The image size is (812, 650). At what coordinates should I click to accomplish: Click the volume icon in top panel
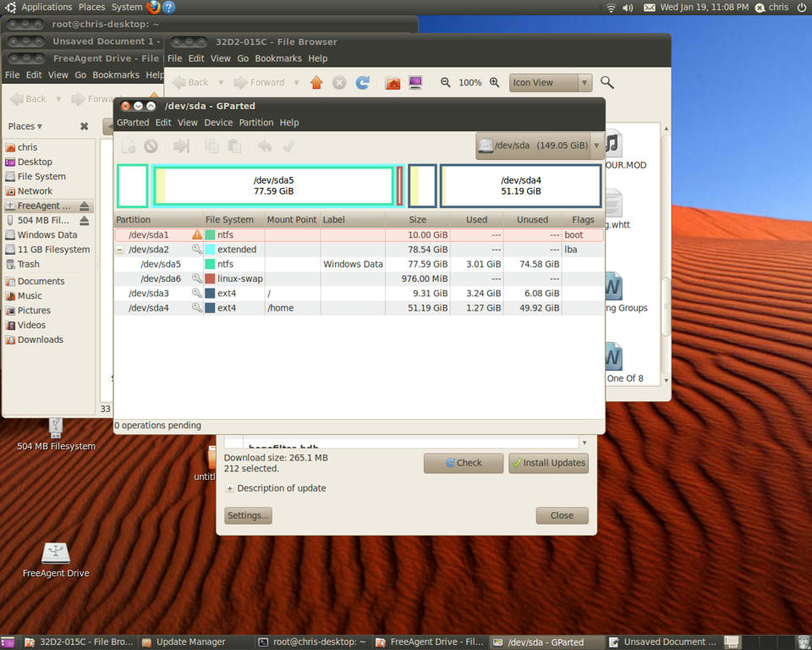[x=628, y=8]
